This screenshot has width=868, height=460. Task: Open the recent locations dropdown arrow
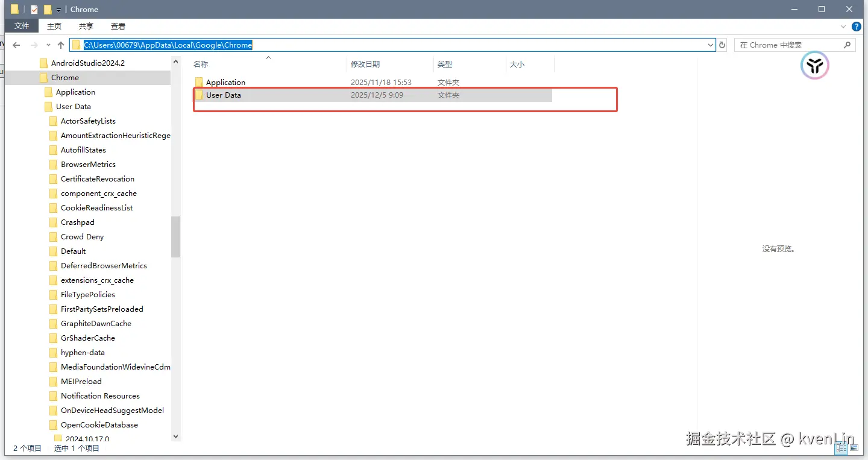[x=48, y=46]
